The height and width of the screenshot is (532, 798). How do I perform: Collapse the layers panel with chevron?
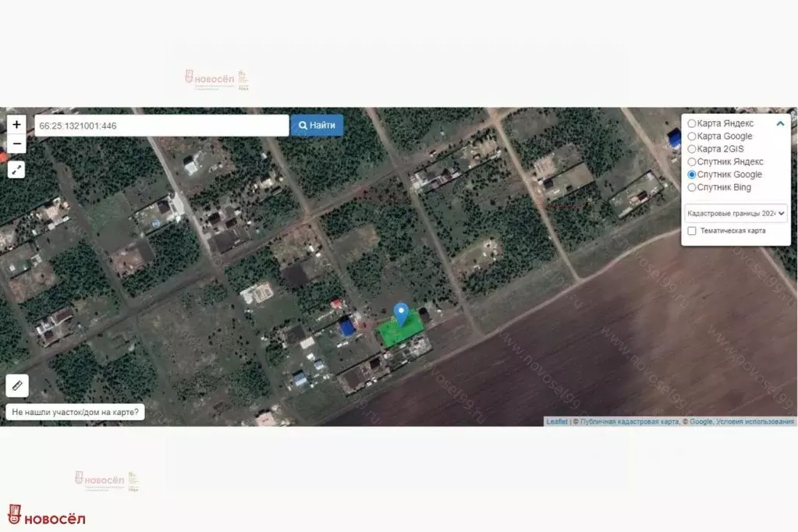[x=780, y=123]
